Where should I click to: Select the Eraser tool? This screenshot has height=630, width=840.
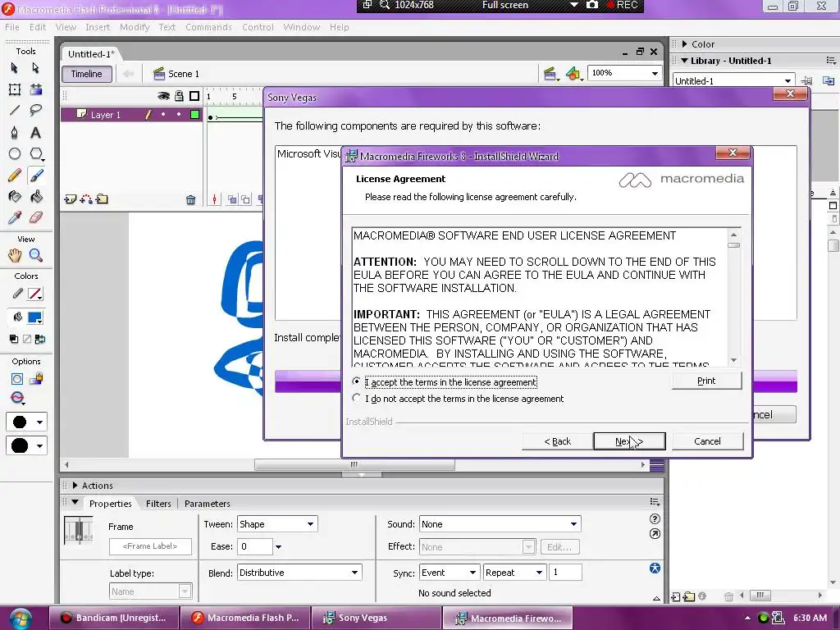click(x=36, y=217)
